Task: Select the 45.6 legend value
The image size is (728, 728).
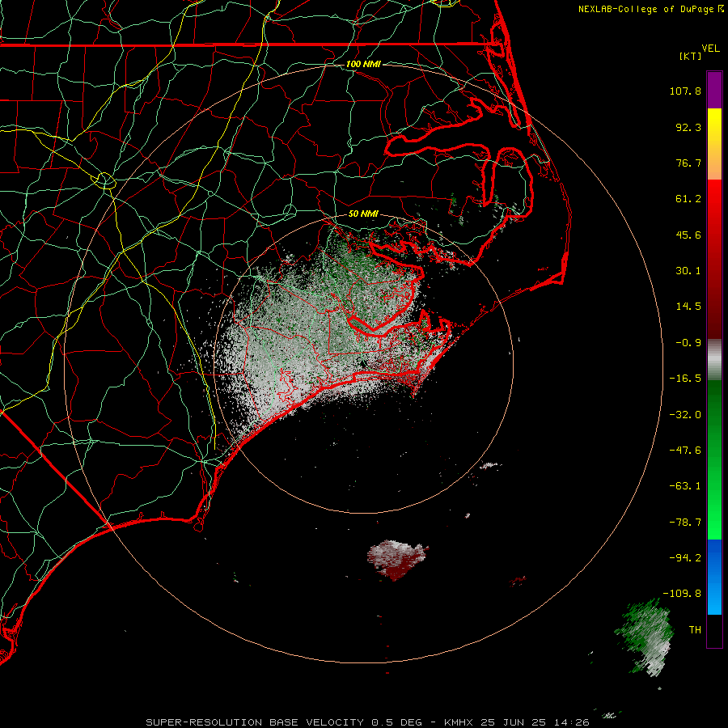Action: tap(688, 235)
